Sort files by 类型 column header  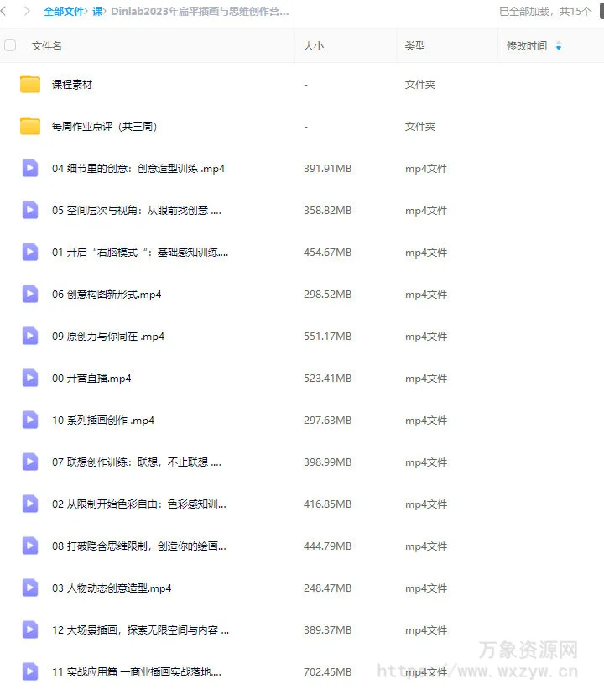click(415, 46)
